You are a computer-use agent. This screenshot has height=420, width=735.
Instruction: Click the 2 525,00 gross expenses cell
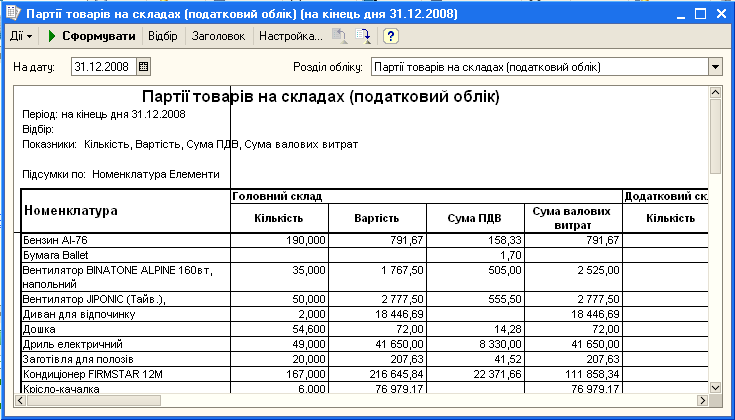tap(573, 277)
